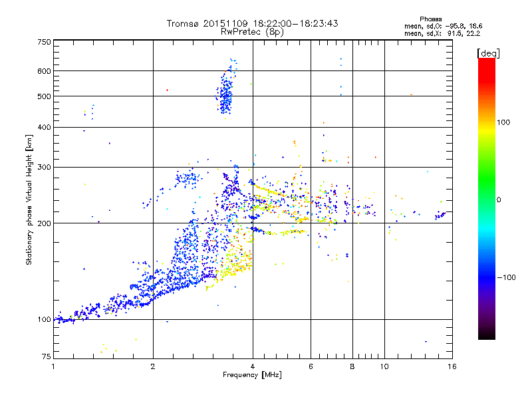Click the 'RwPretec (8p)' subtitle
Screen dimensions: 532x399
(252, 32)
